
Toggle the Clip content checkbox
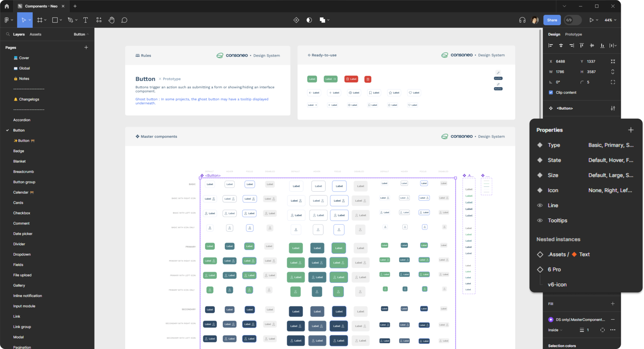point(551,92)
